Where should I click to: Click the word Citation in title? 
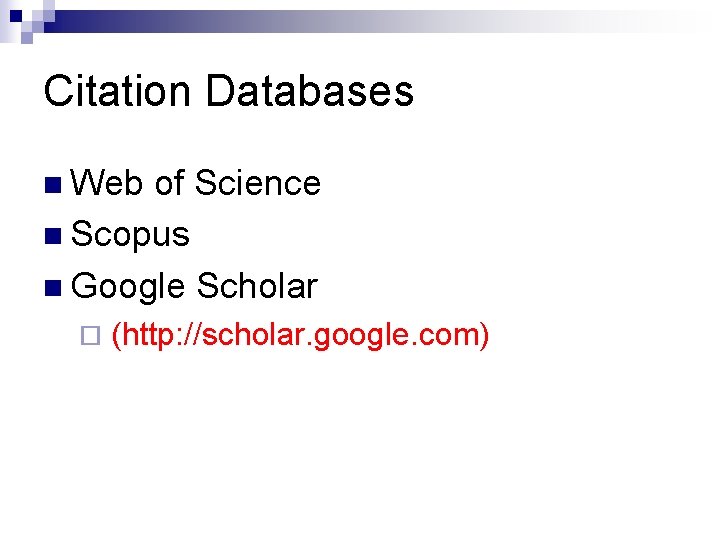coord(118,91)
